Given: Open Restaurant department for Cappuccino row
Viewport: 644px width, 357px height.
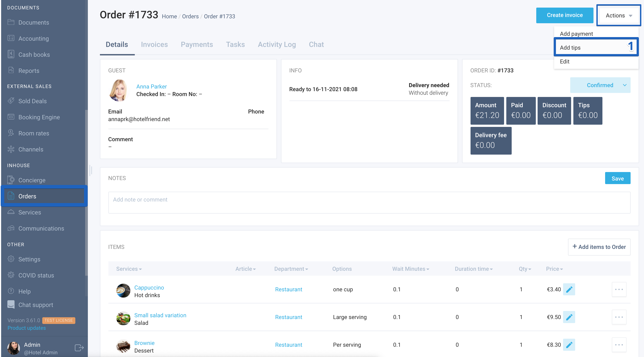Looking at the screenshot, I should (289, 289).
